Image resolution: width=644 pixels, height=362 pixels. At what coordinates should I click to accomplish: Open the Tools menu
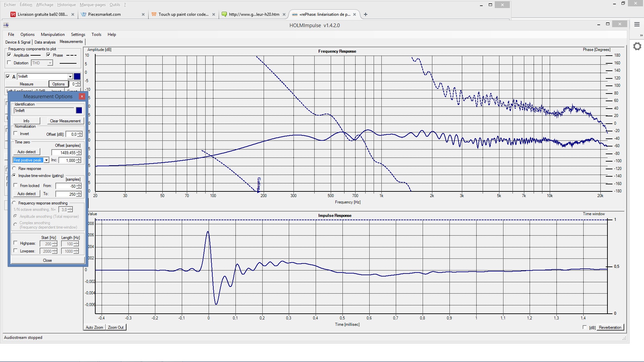[96, 35]
